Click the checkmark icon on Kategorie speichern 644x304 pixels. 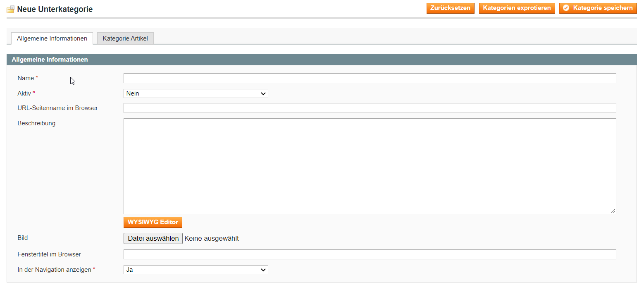pos(566,8)
